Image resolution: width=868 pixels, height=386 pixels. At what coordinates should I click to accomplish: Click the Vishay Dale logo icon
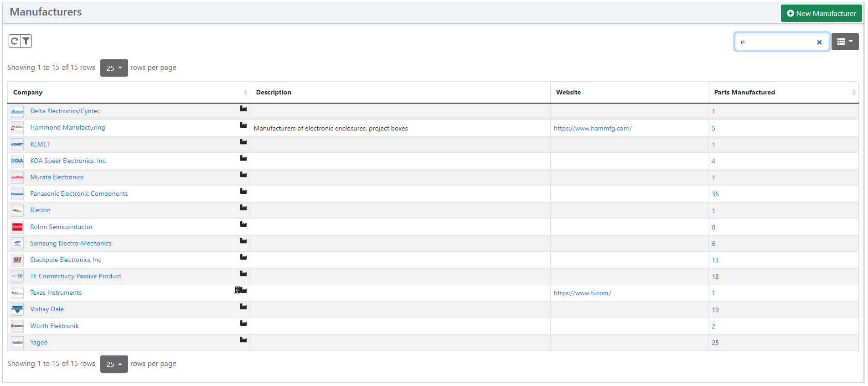[x=17, y=309]
